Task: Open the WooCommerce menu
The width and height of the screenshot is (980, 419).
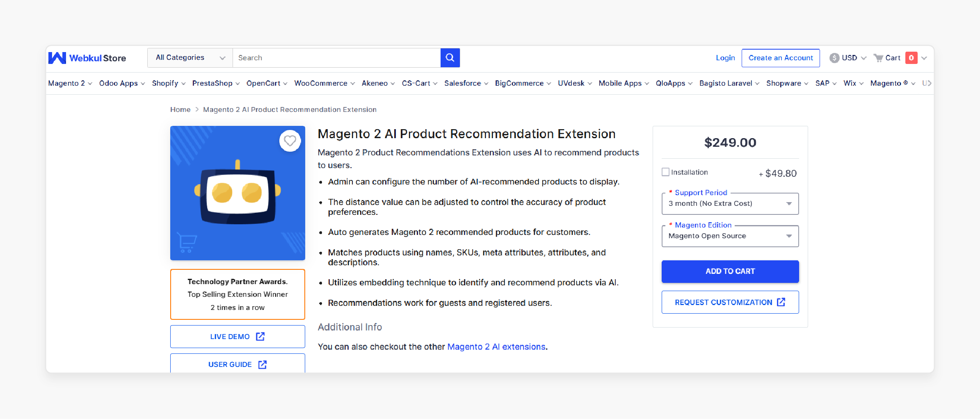Action: click(324, 83)
